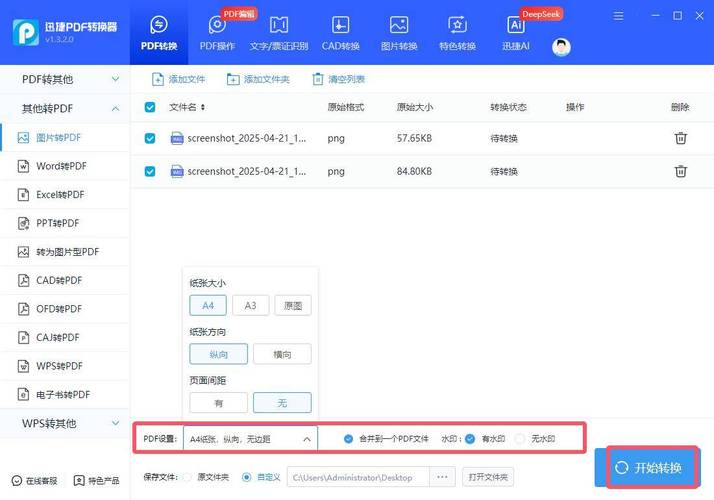This screenshot has width=714, height=500.
Task: Toggle the select-all files checkbox
Action: pos(150,107)
